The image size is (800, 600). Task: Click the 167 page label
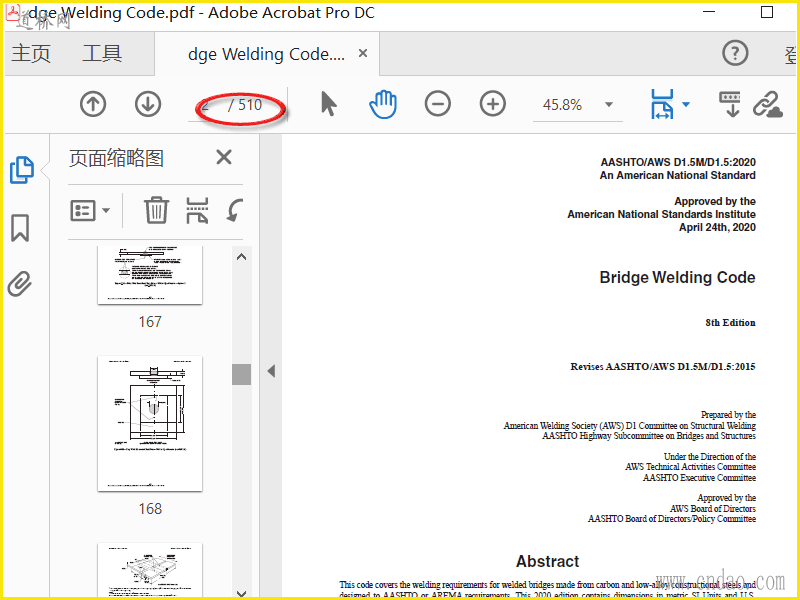tap(150, 321)
